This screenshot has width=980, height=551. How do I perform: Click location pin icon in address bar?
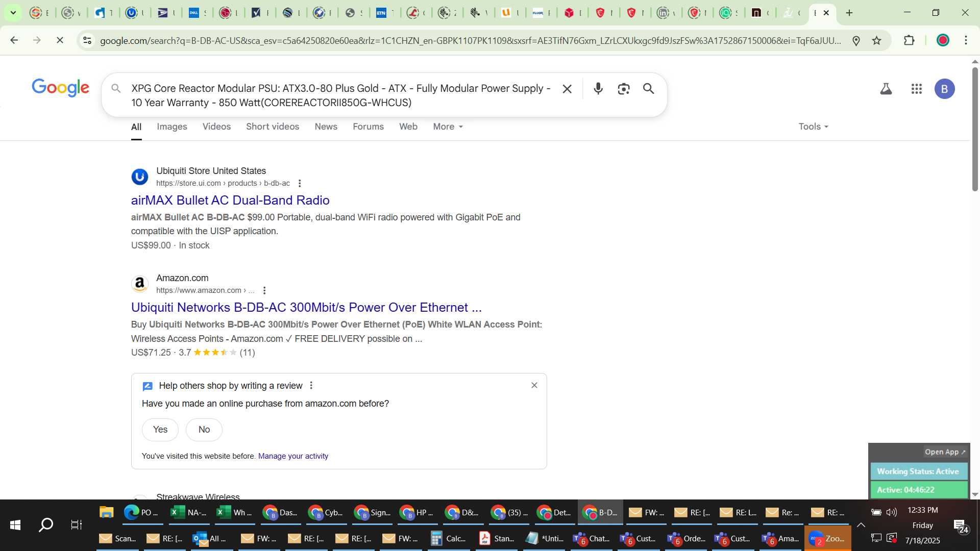tap(856, 40)
